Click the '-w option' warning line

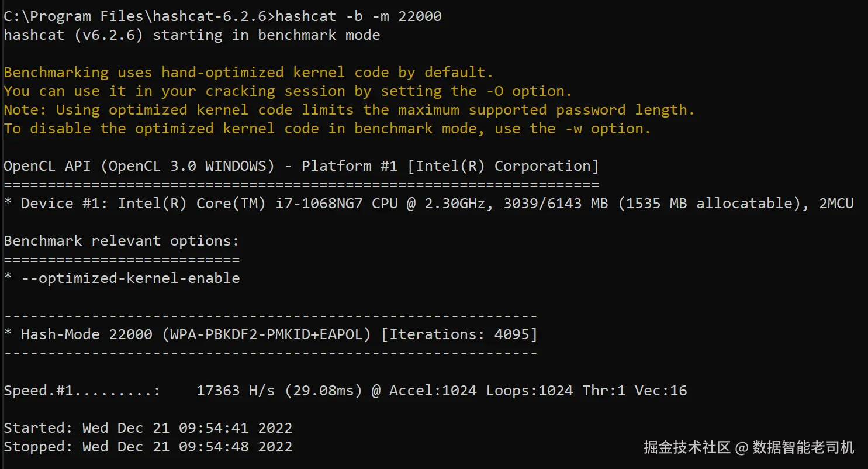(x=327, y=129)
